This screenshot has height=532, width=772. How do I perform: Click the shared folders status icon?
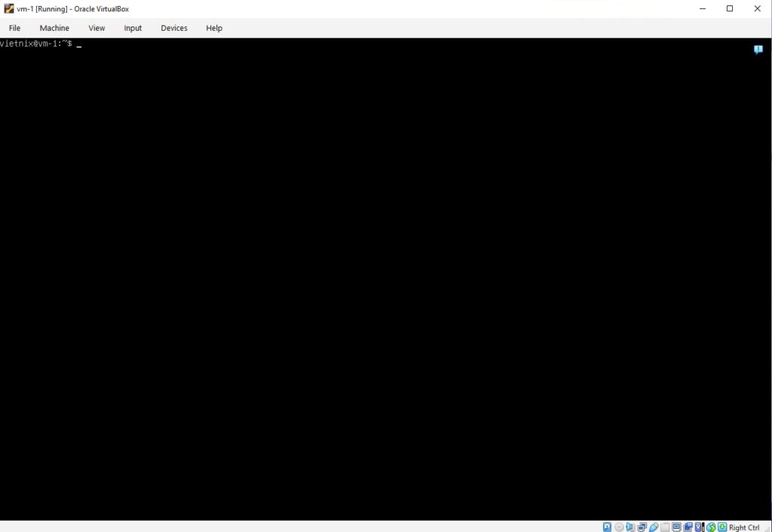point(665,527)
